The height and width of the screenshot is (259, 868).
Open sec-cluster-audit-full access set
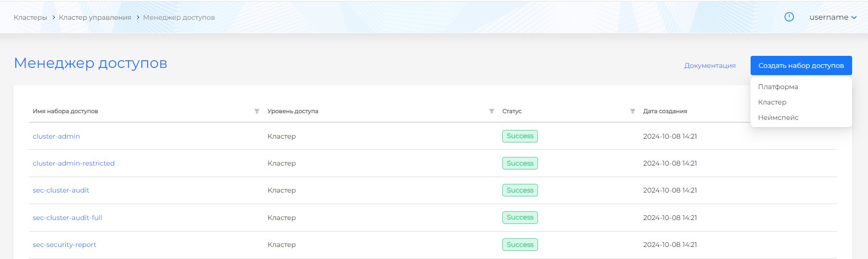pos(67,218)
